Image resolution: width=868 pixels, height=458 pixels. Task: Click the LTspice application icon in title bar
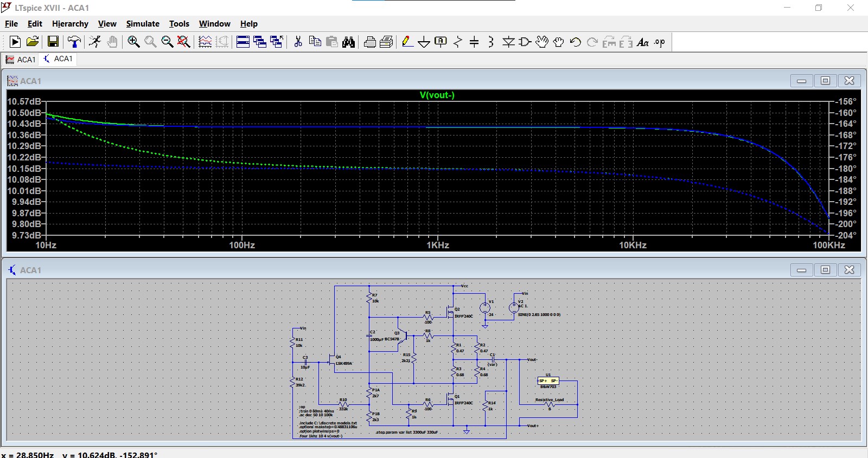pyautogui.click(x=7, y=8)
